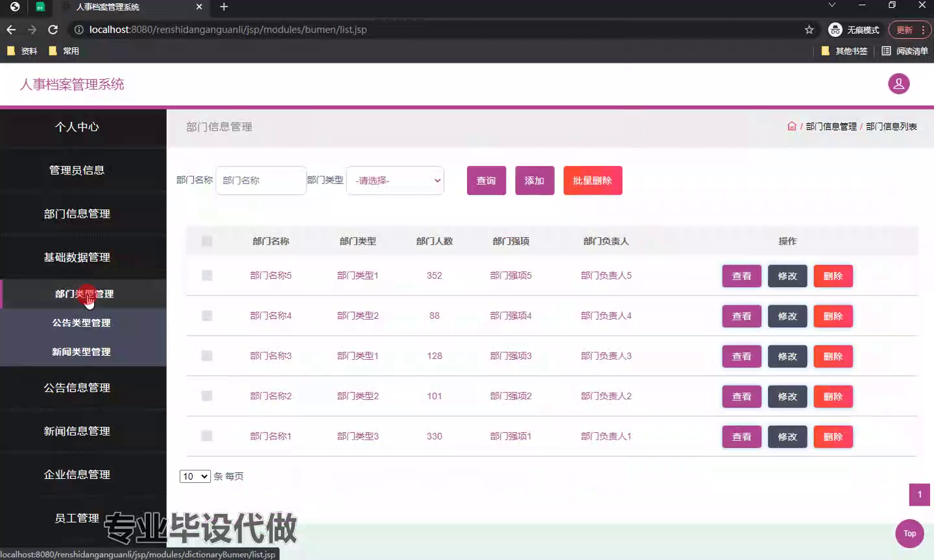
Task: Open 员工管理 in sidebar
Action: pyautogui.click(x=77, y=518)
